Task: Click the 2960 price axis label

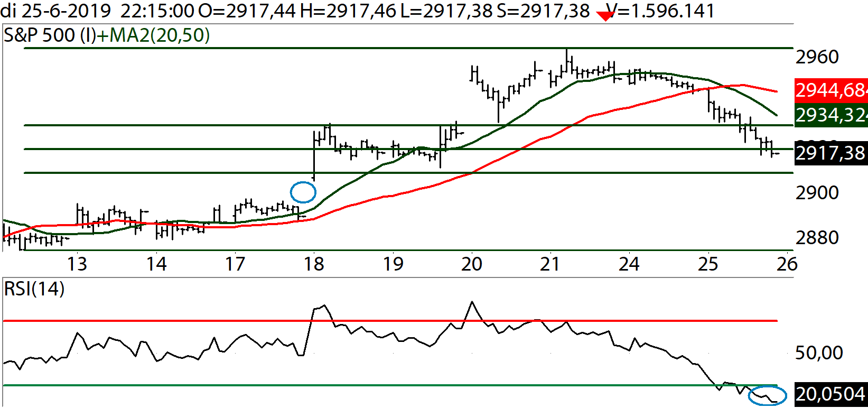Action: (817, 57)
